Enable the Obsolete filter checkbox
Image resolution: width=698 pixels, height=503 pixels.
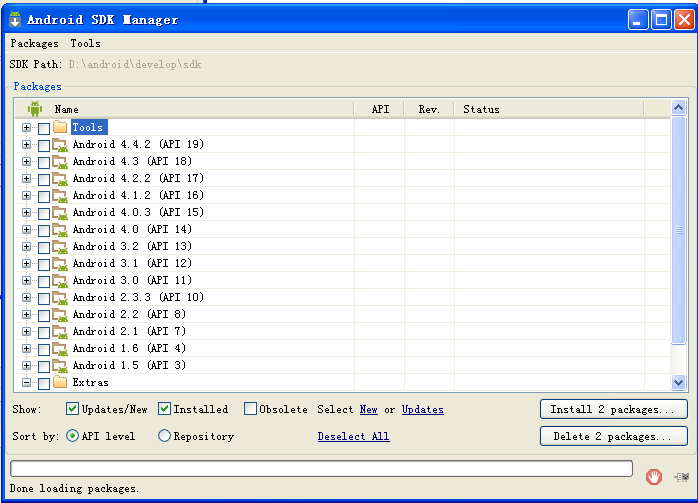250,409
